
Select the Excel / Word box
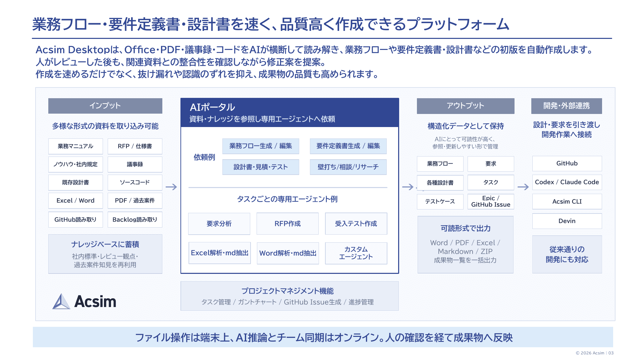[x=75, y=200]
